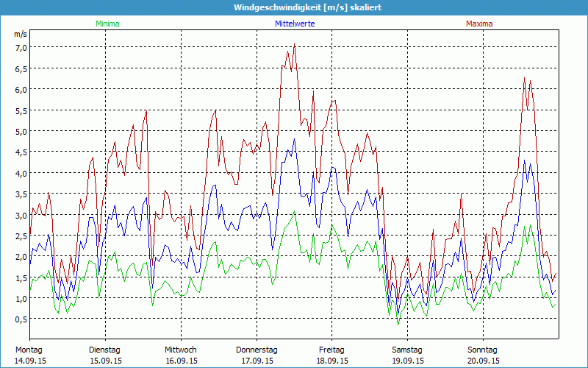Click the 0,5 y-axis value
This screenshot has height=368, width=588.
tap(21, 319)
